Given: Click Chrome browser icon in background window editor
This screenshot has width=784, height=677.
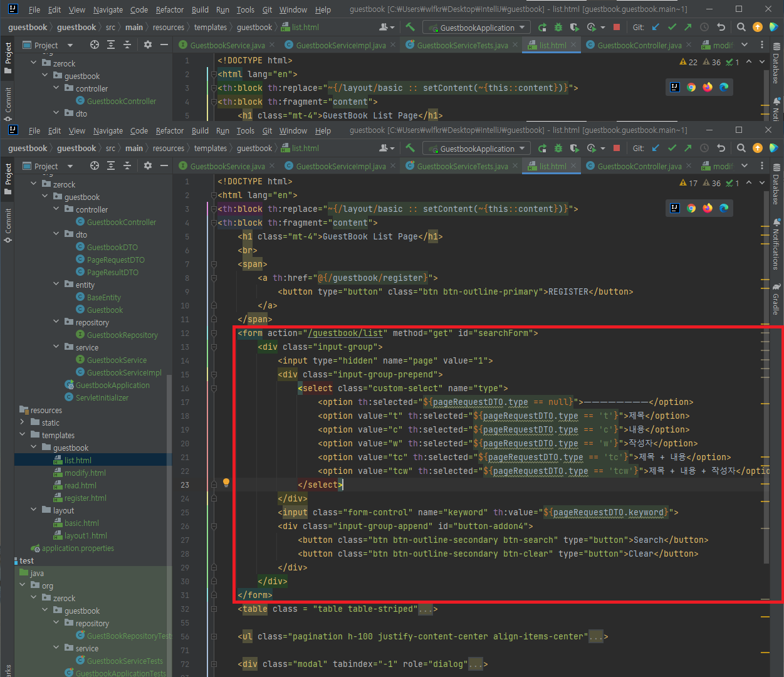Looking at the screenshot, I should [691, 87].
